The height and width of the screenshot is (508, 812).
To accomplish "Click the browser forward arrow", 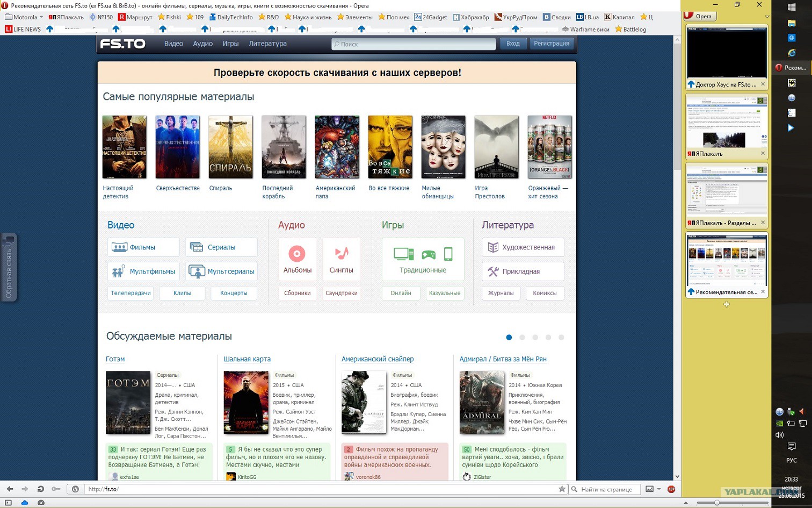I will coord(25,489).
